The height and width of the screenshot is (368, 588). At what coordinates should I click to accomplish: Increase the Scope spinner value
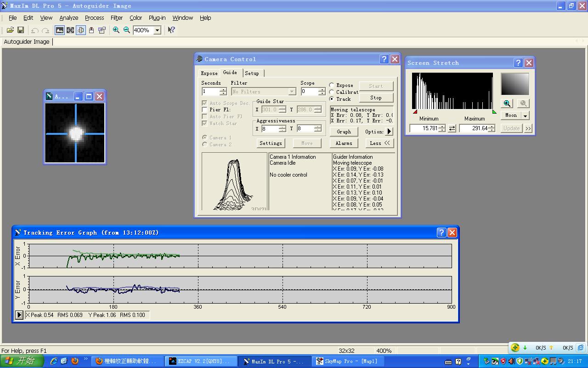pos(322,90)
